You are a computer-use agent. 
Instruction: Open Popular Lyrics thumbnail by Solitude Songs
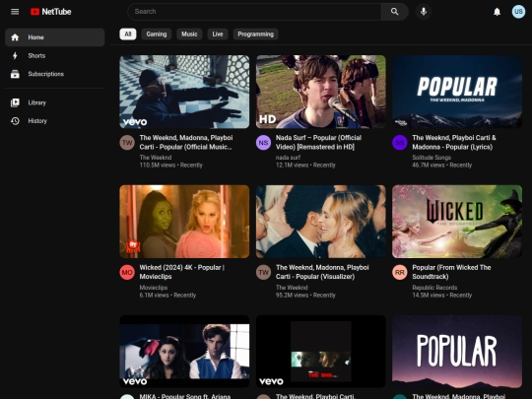tap(457, 92)
